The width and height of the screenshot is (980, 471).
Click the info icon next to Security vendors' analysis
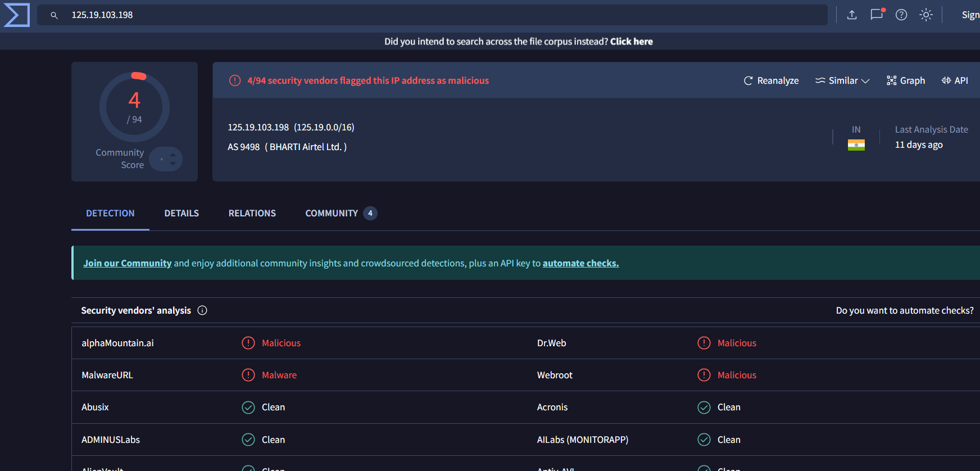(x=202, y=310)
